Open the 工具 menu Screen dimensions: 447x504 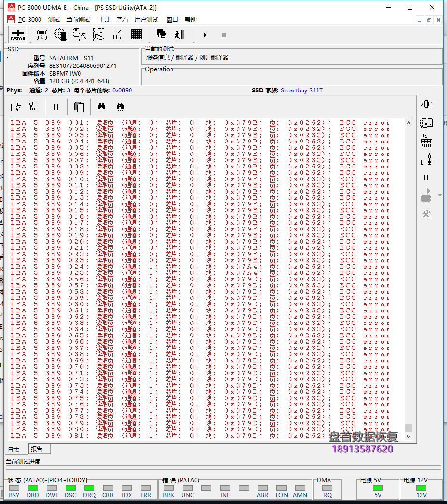104,20
